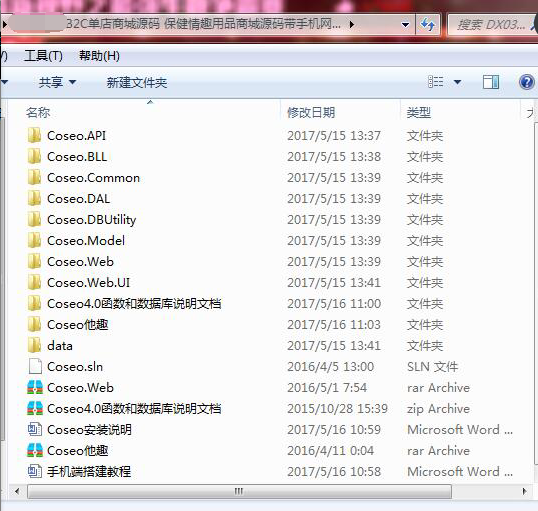This screenshot has width=538, height=511.
Task: Open the address bar history dropdown
Action: [x=405, y=25]
